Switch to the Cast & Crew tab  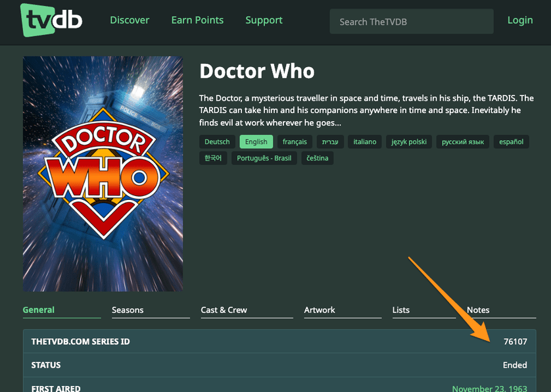247,310
